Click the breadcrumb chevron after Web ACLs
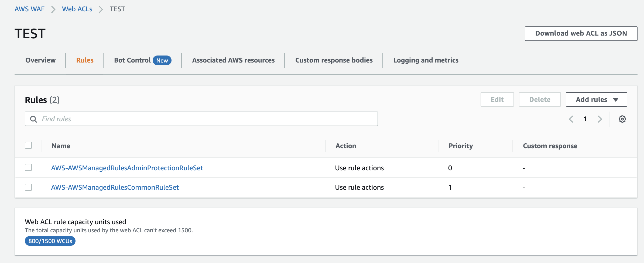The height and width of the screenshot is (263, 644). (101, 9)
